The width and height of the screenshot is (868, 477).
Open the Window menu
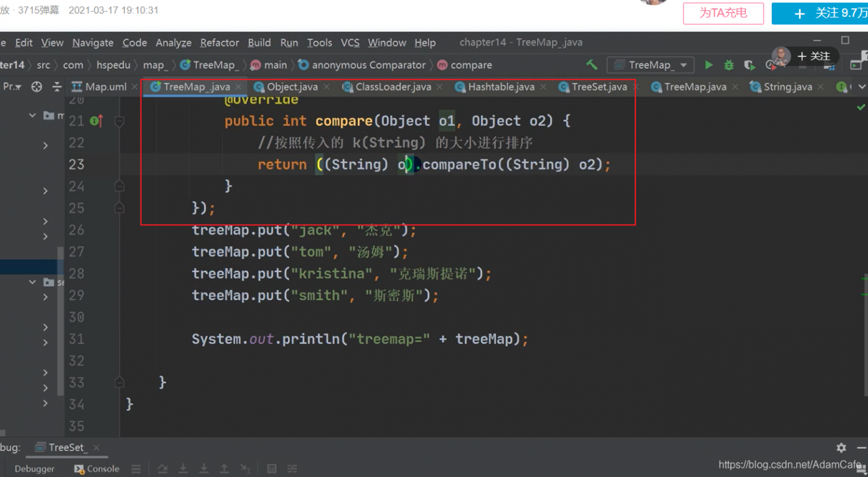click(x=387, y=42)
